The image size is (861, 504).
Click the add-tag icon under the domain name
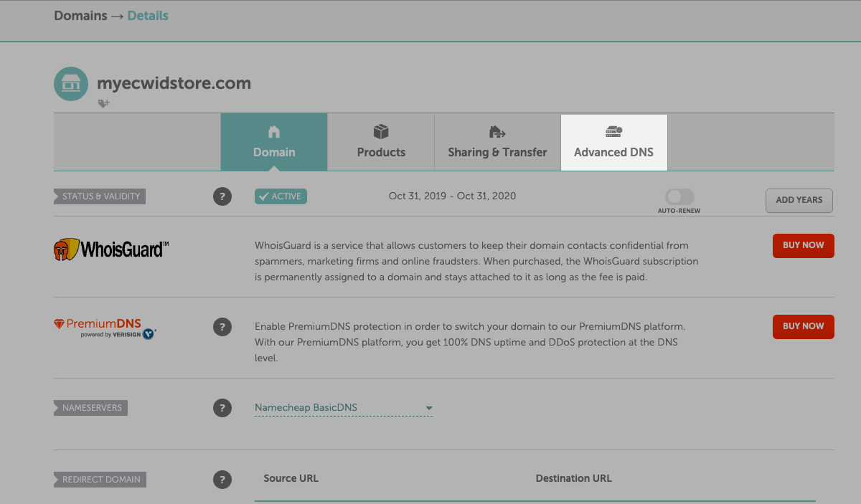point(104,103)
